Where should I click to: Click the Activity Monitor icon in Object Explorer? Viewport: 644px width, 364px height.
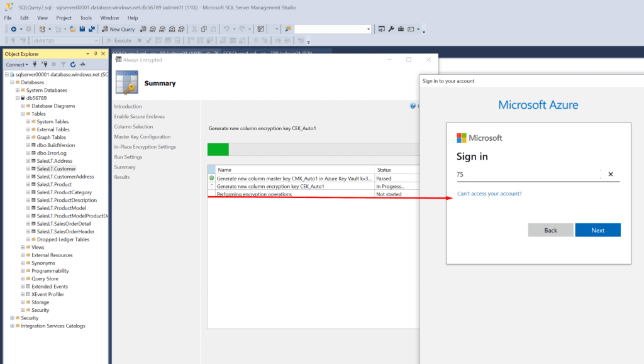click(82, 64)
